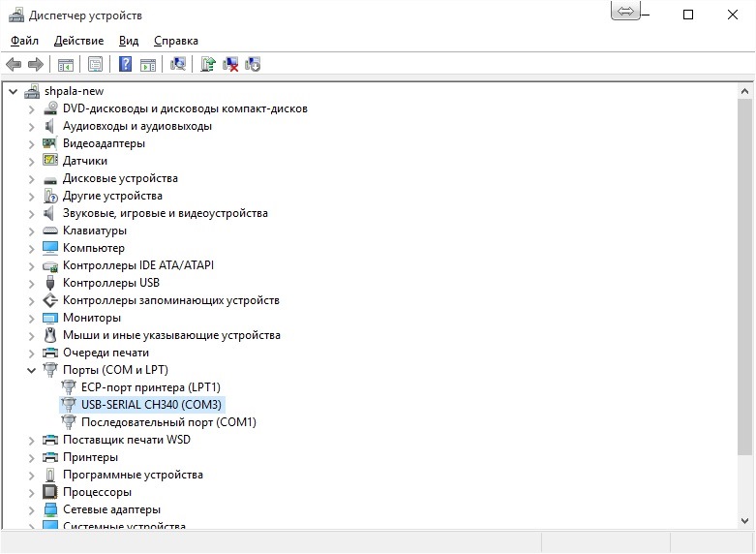756x554 pixels.
Task: Click the Back arrow toolbar button
Action: 14,64
